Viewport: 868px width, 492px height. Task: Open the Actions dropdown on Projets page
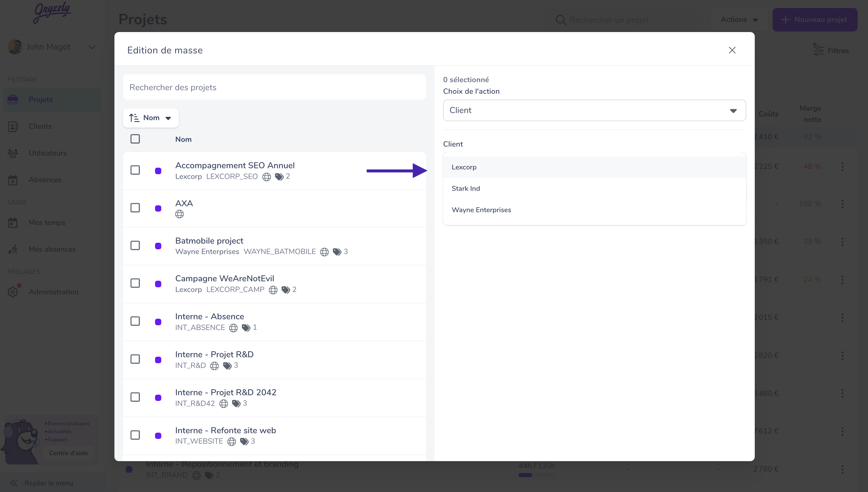click(739, 20)
